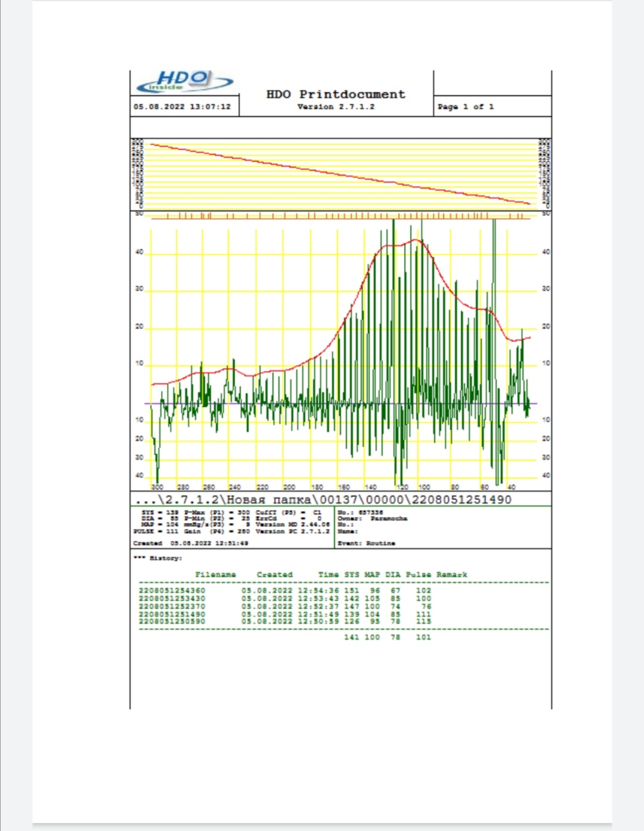Click the oscillation envelope peak on the chart
Viewport: 644px width, 831px height.
click(416, 240)
